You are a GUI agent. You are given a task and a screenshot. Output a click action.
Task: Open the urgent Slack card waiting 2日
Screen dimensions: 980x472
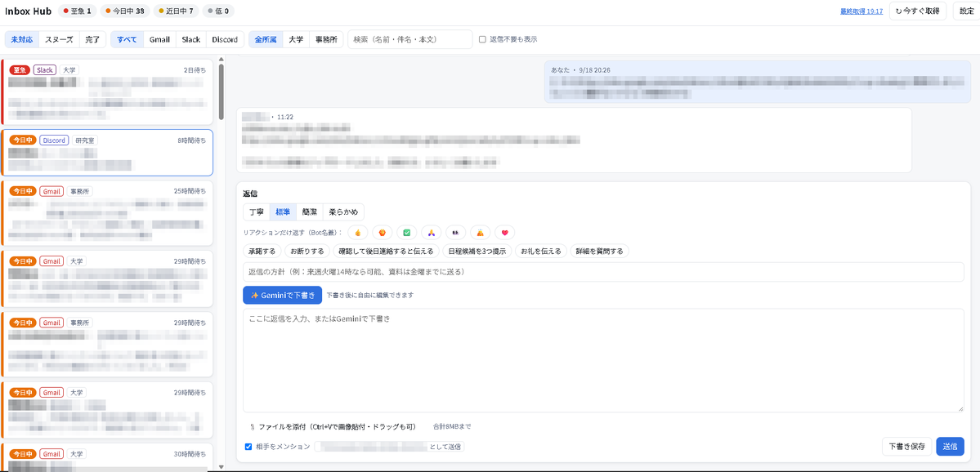click(108, 91)
